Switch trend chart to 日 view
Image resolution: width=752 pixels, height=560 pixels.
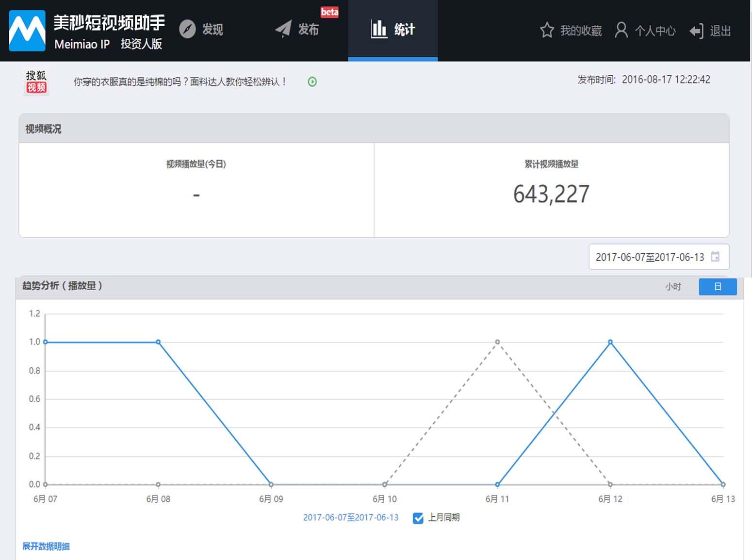click(x=718, y=287)
